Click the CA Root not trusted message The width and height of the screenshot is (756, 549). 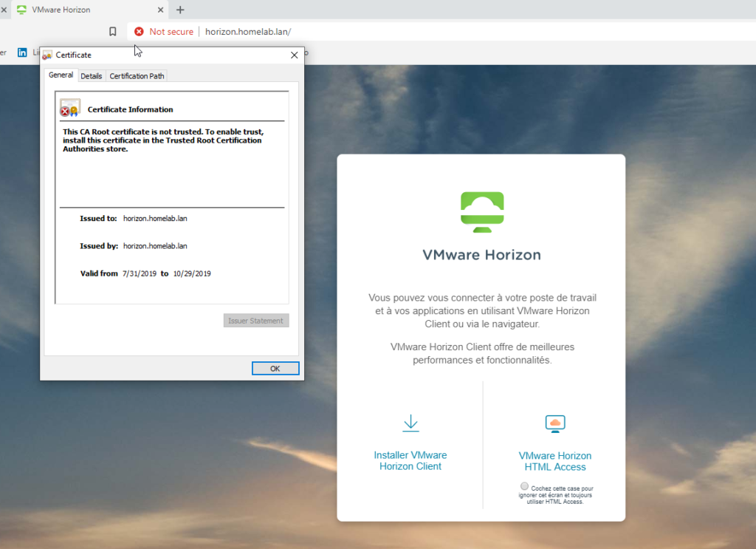(x=163, y=140)
